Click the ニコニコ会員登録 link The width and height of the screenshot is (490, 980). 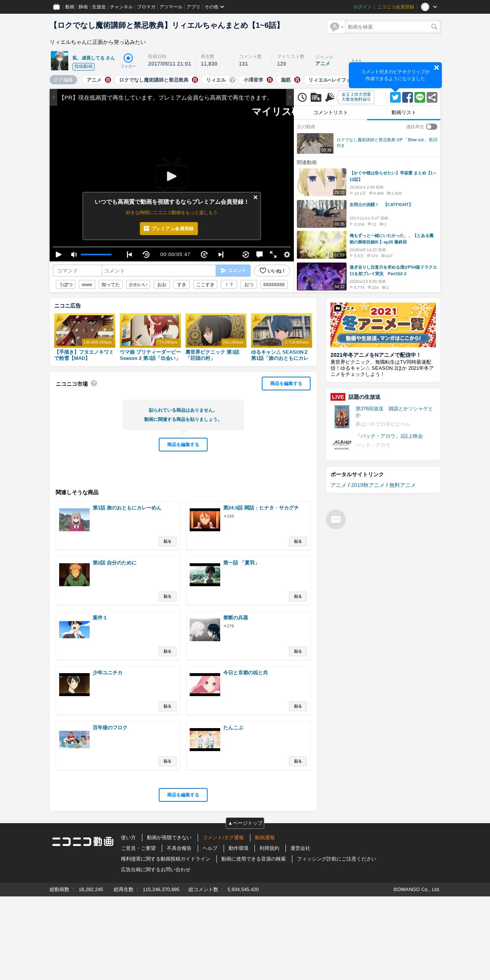coord(396,7)
